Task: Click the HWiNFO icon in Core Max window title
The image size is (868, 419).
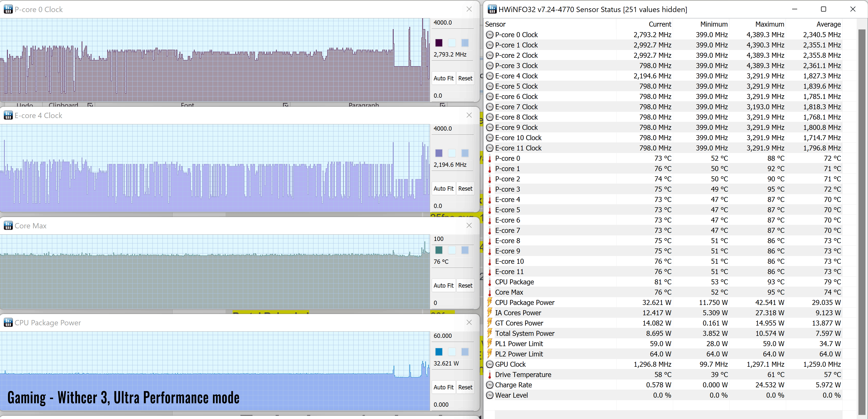Action: click(8, 226)
